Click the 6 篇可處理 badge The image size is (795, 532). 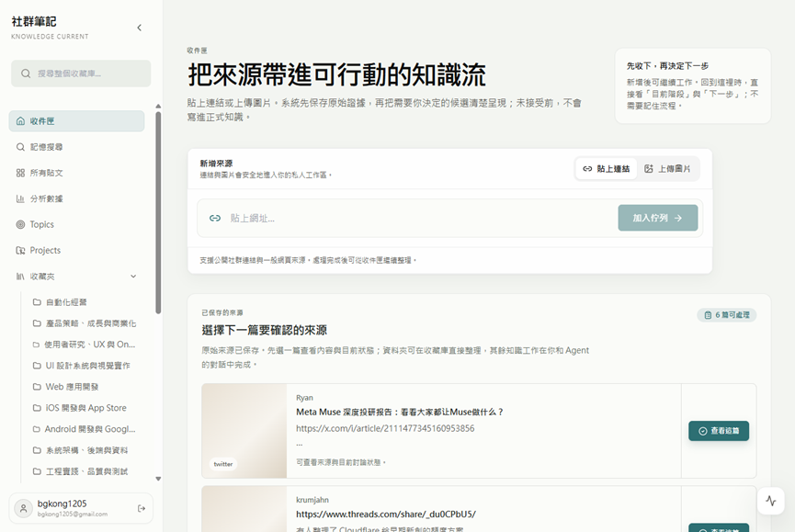pos(727,315)
